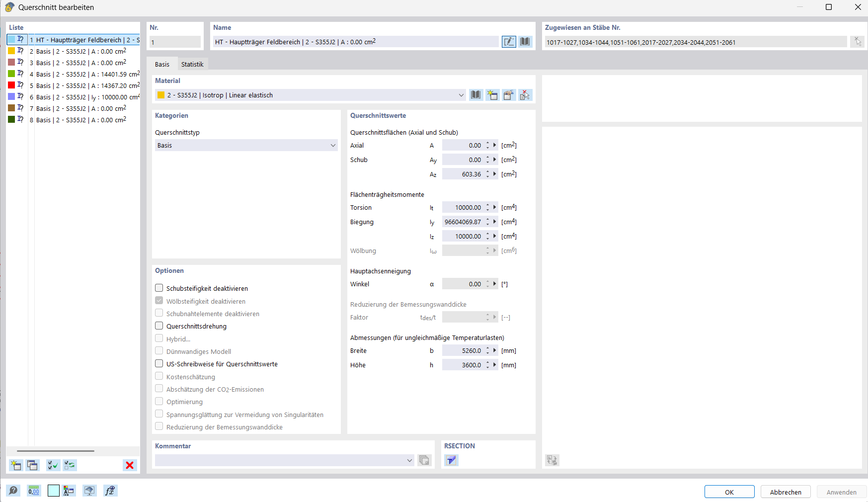Toggle the Optimierung checkbox

point(159,401)
